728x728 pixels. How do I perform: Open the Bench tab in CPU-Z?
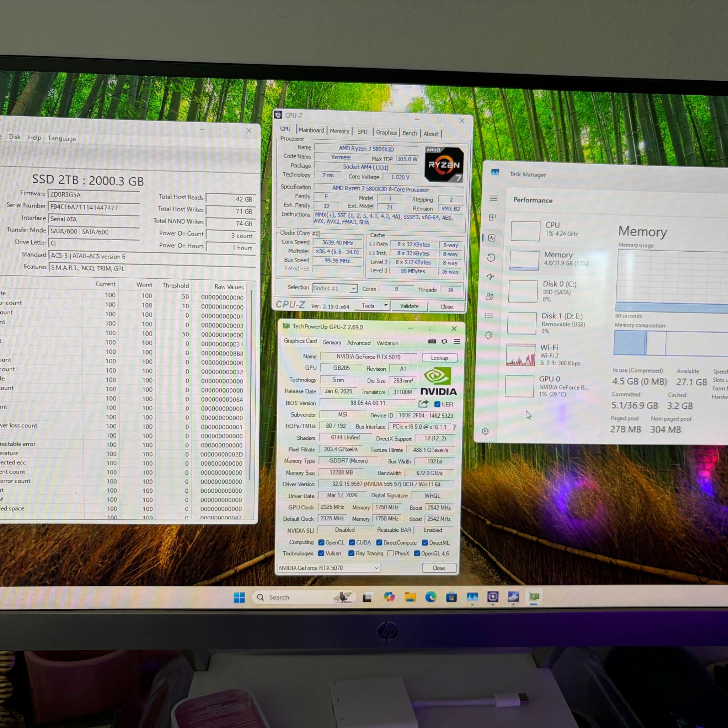[x=409, y=133]
